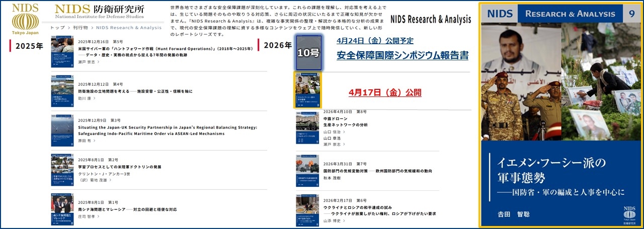The height and width of the screenshot is (229, 644).
Task: Click author 原田 有
Action: (86, 141)
